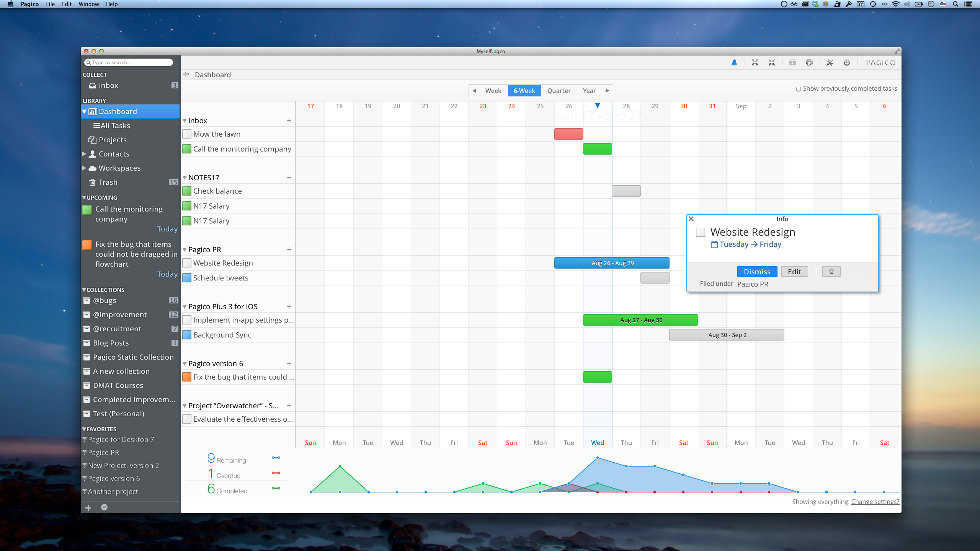This screenshot has width=980, height=551.
Task: Expand the Contacts sidebar item
Action: point(84,154)
